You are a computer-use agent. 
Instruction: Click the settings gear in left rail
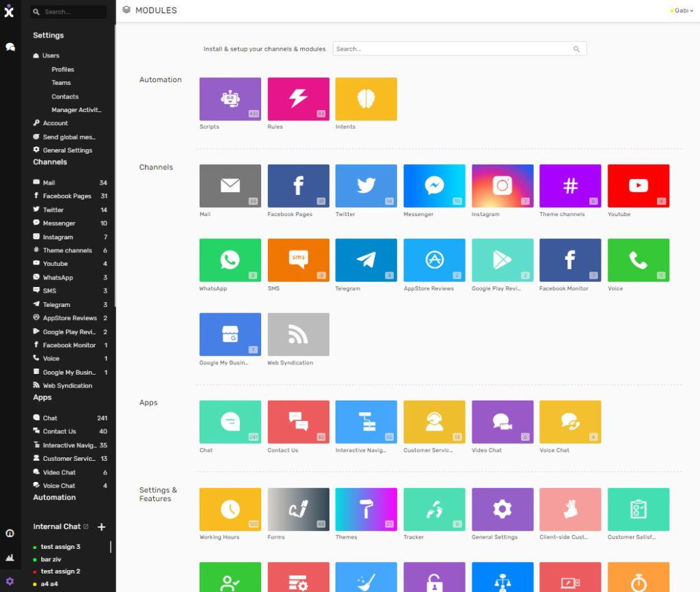point(10,581)
